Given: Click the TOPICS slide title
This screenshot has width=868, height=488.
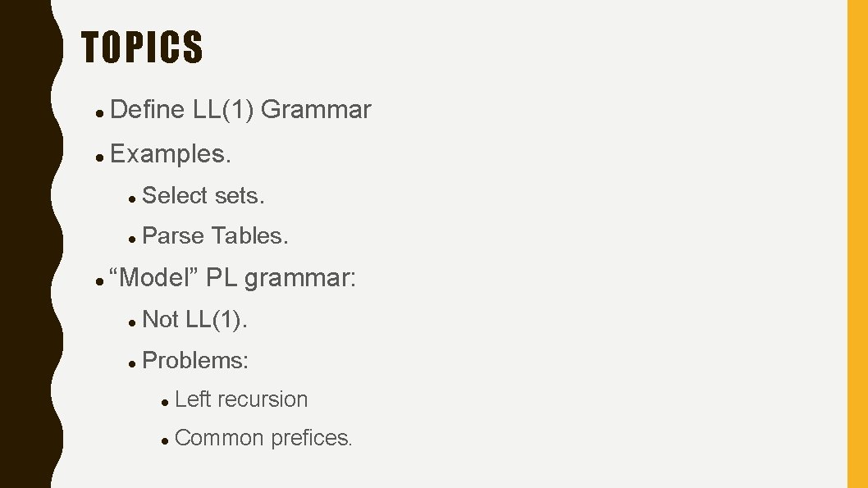Looking at the screenshot, I should [142, 47].
